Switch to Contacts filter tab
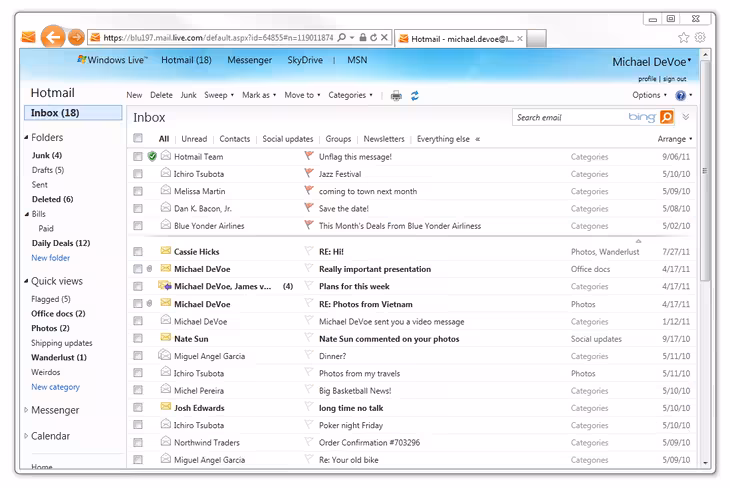Image resolution: width=730 pixels, height=488 pixels. (x=234, y=139)
